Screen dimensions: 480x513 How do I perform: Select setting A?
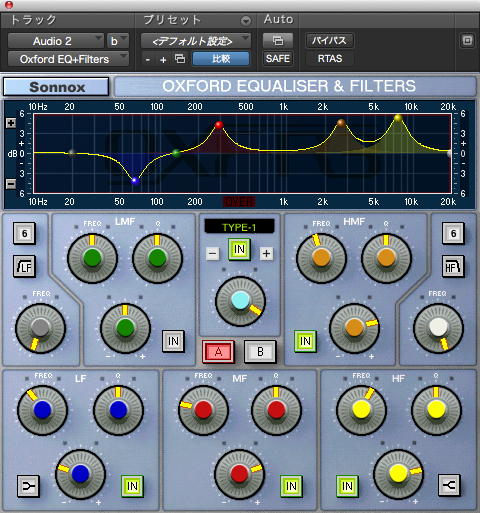click(218, 352)
